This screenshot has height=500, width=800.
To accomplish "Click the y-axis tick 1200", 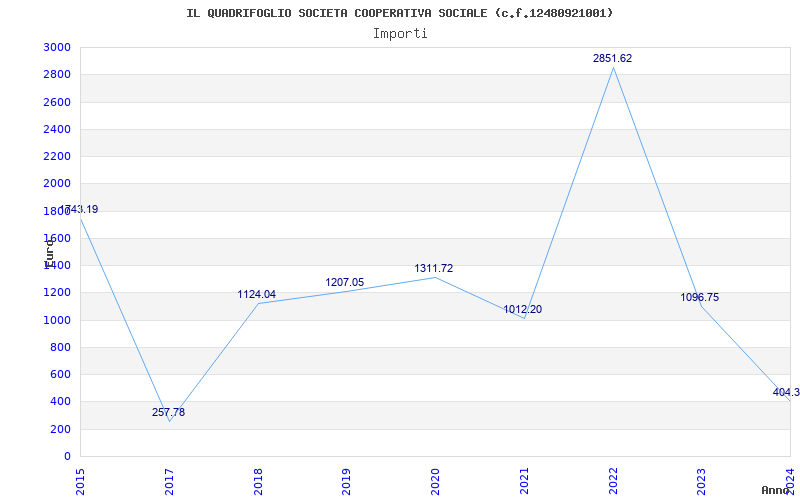I will click(x=57, y=293).
